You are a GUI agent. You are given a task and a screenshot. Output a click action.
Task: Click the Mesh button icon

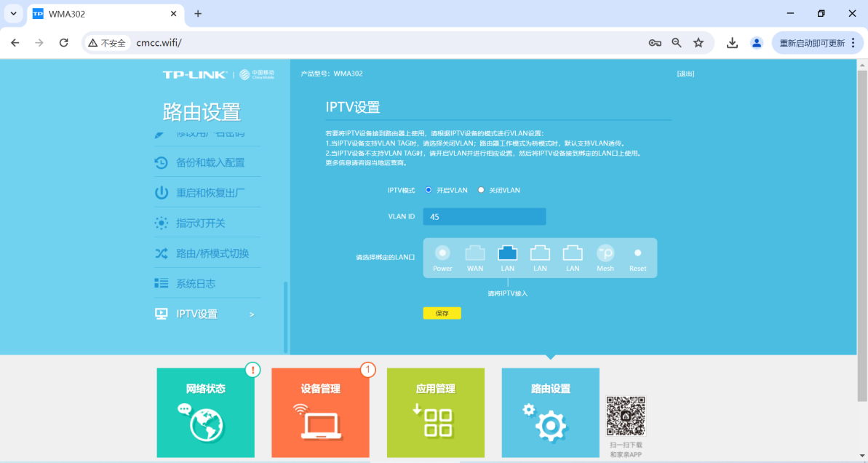[605, 253]
